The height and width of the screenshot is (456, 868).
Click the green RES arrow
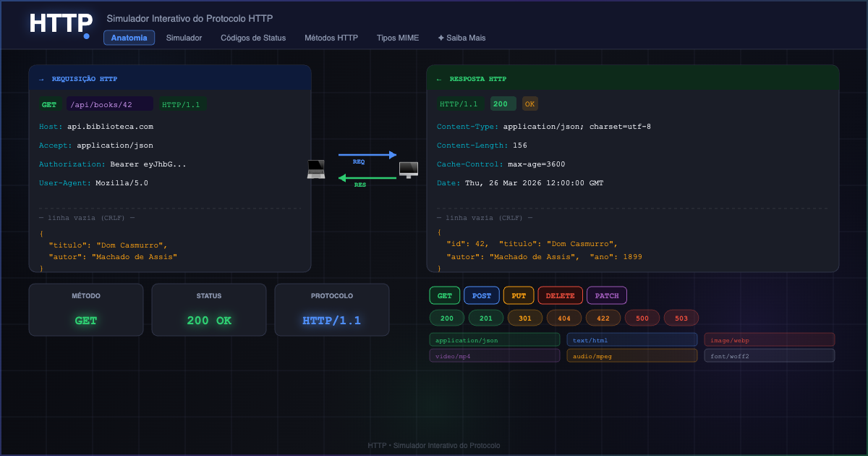pyautogui.click(x=367, y=178)
